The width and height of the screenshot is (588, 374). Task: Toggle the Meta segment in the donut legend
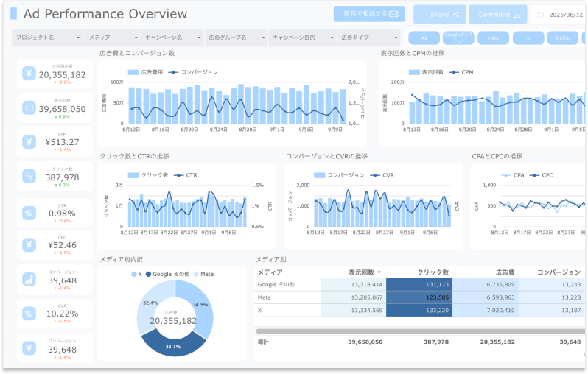(203, 274)
